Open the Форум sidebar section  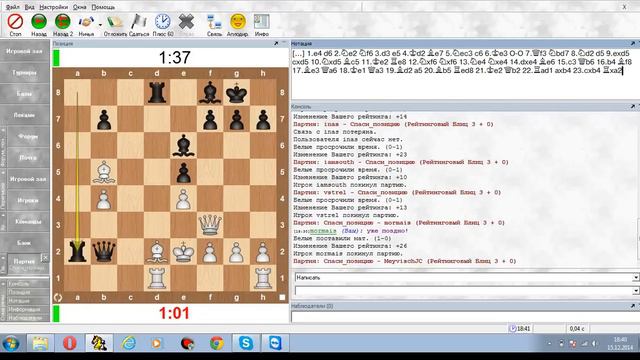tap(28, 136)
